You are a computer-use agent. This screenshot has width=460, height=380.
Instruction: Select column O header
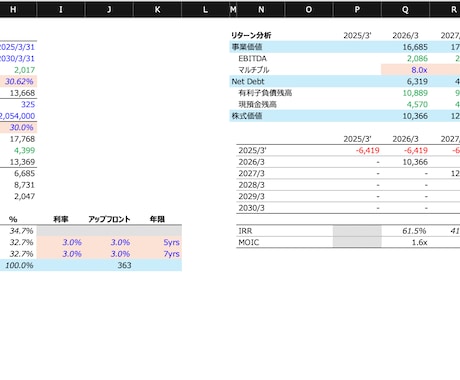309,10
